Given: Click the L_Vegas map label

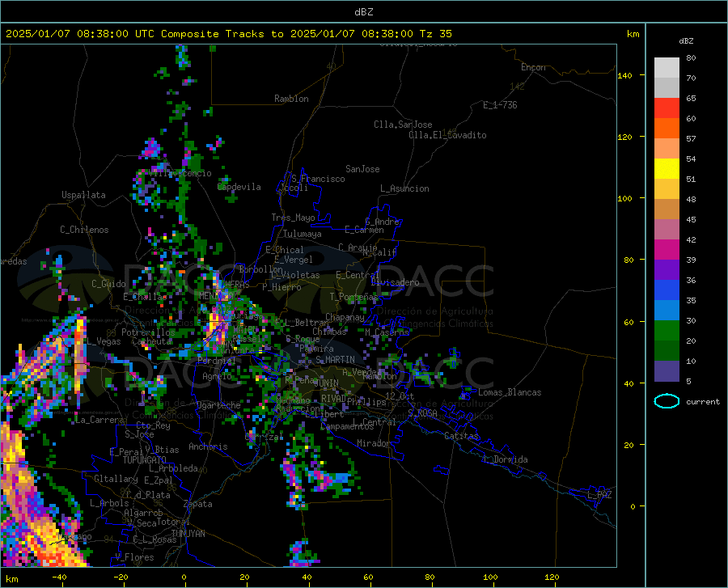Looking at the screenshot, I should coord(104,341).
